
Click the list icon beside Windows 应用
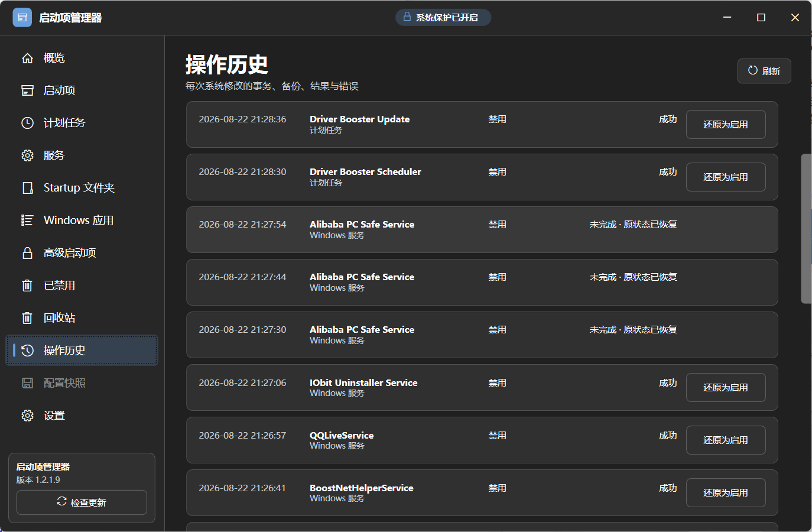(x=27, y=220)
